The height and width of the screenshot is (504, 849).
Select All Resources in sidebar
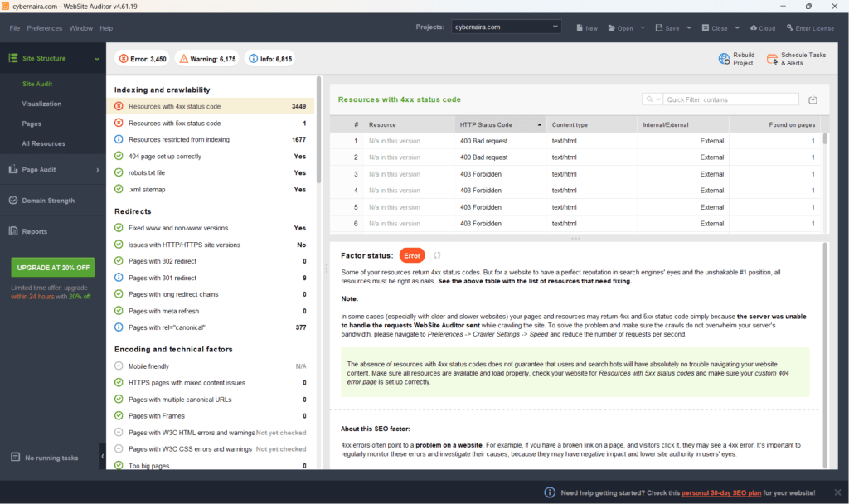click(43, 143)
